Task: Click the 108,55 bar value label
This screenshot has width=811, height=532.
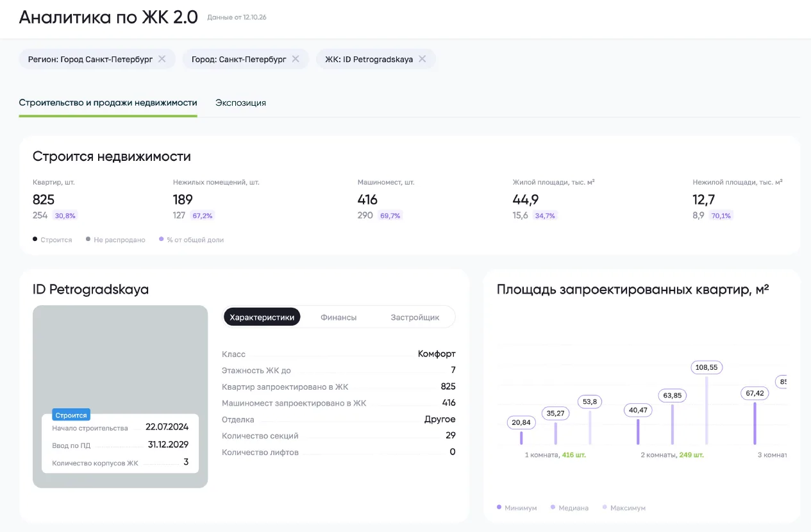Action: tap(706, 368)
